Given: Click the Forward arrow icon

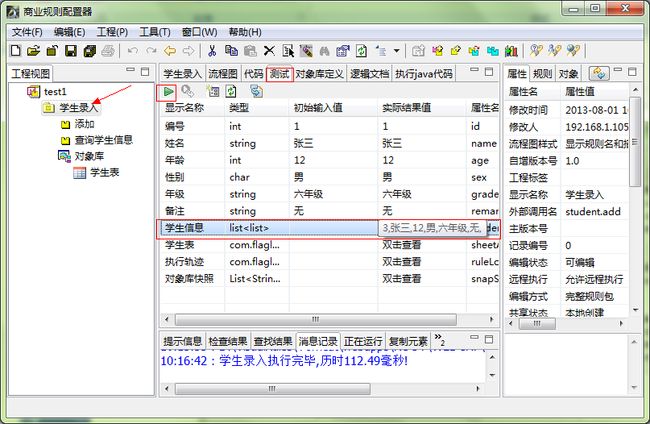Looking at the screenshot, I should coord(189,51).
